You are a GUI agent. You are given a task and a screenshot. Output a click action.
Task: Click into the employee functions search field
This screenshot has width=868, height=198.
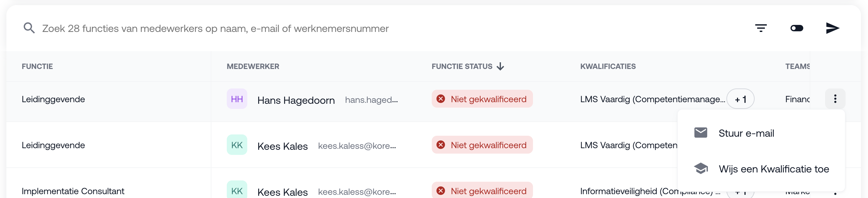(x=216, y=28)
